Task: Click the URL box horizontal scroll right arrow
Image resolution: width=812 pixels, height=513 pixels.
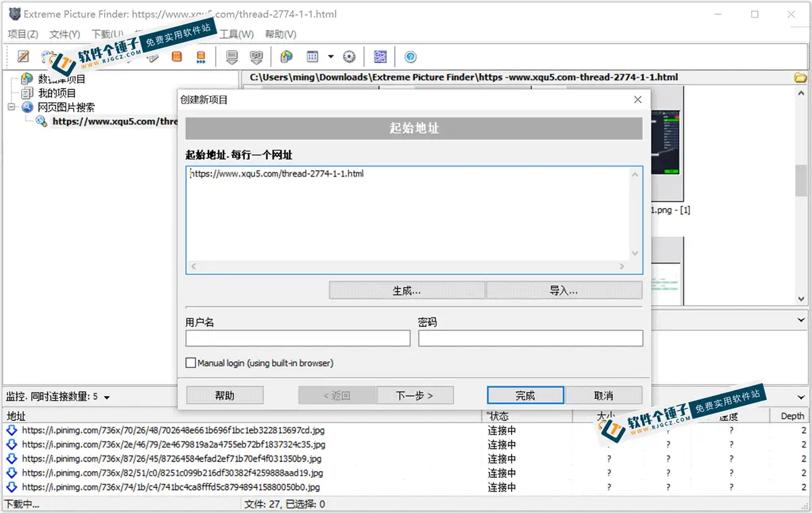Action: click(623, 267)
